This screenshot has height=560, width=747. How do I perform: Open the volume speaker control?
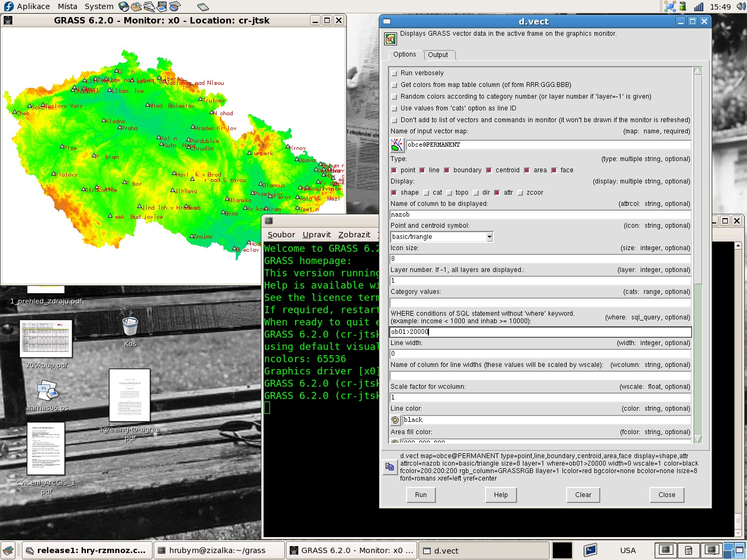741,6
